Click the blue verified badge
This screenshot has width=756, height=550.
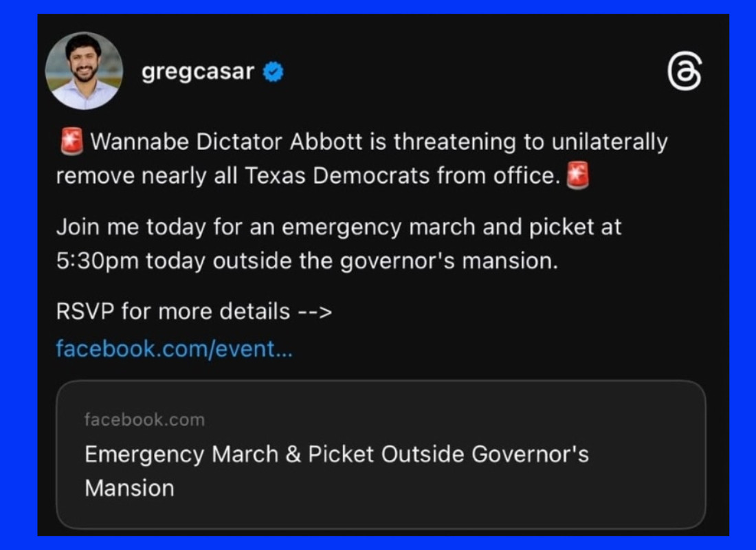point(274,72)
